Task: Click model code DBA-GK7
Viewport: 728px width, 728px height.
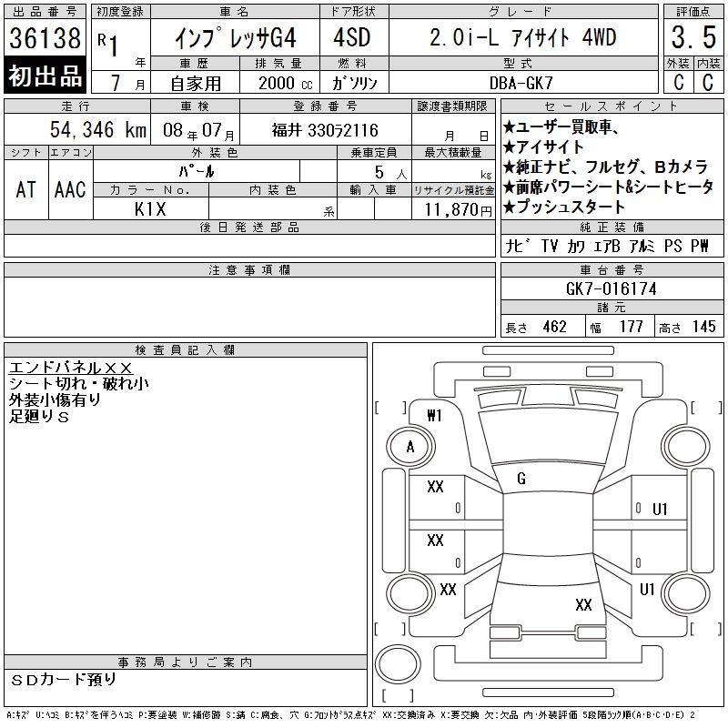Action: (521, 83)
